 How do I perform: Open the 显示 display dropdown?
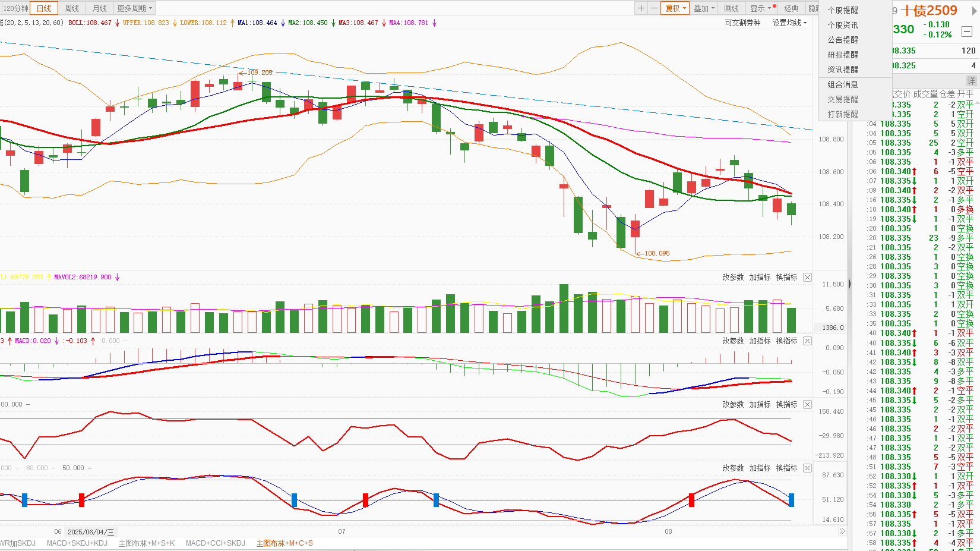pos(761,8)
